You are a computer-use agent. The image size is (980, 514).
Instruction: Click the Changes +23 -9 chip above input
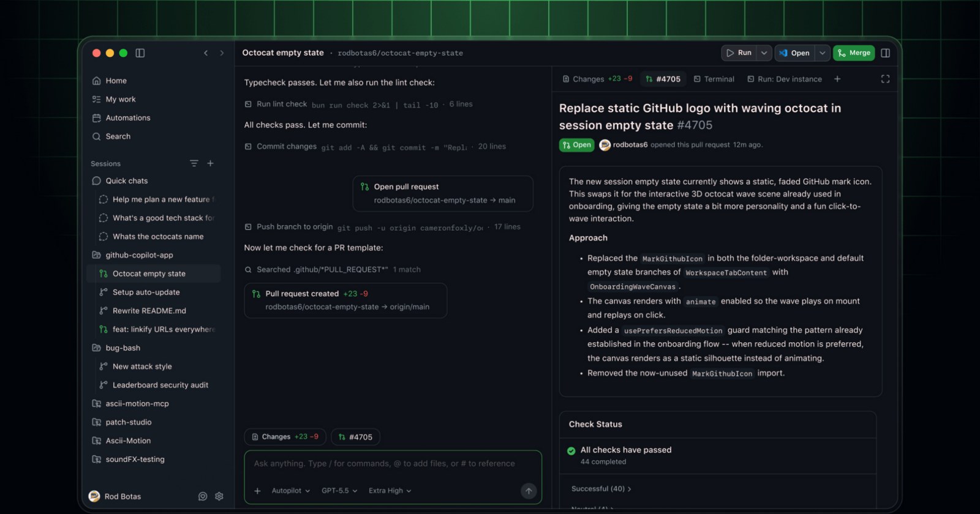click(x=285, y=437)
